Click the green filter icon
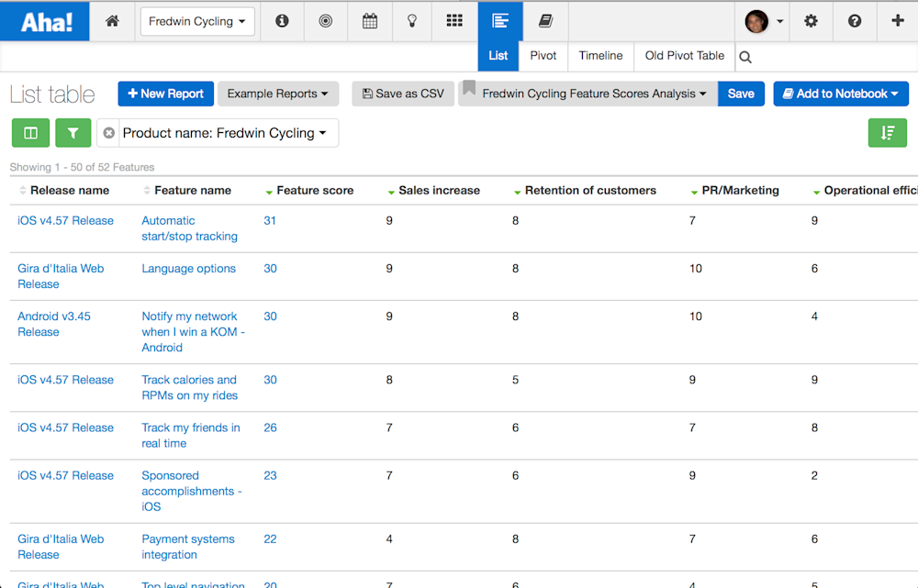The width and height of the screenshot is (918, 588). click(x=73, y=132)
